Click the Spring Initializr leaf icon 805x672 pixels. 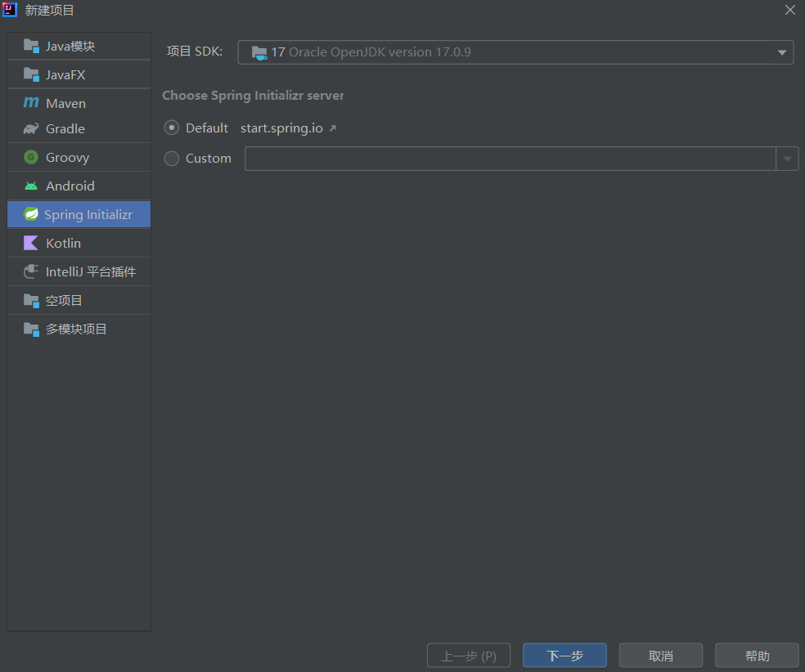coord(31,214)
